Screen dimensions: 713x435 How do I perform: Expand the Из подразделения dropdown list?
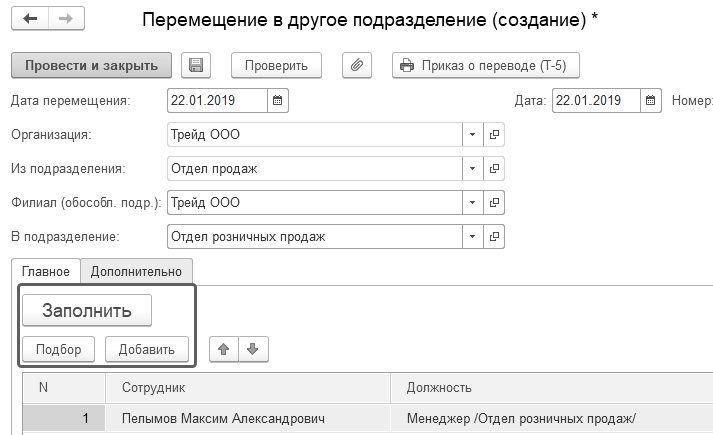pyautogui.click(x=472, y=169)
